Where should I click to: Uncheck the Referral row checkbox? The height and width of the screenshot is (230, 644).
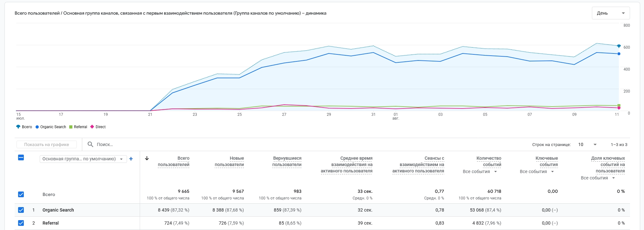point(21,223)
